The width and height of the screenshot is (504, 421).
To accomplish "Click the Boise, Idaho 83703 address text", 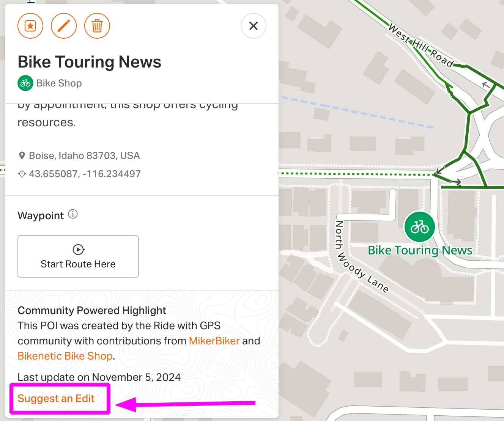I will (x=84, y=156).
